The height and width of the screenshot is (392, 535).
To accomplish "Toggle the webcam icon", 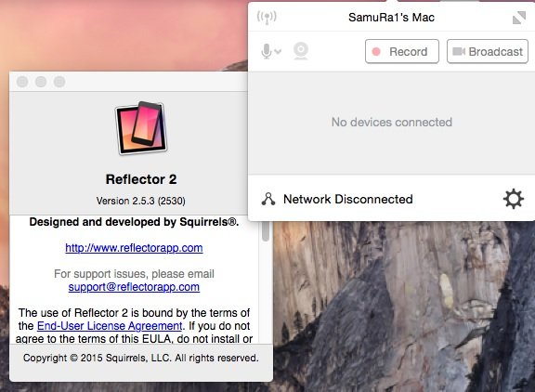I will pos(301,51).
